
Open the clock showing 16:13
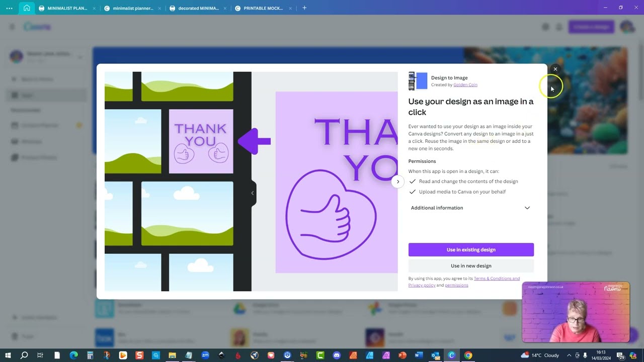click(x=601, y=355)
